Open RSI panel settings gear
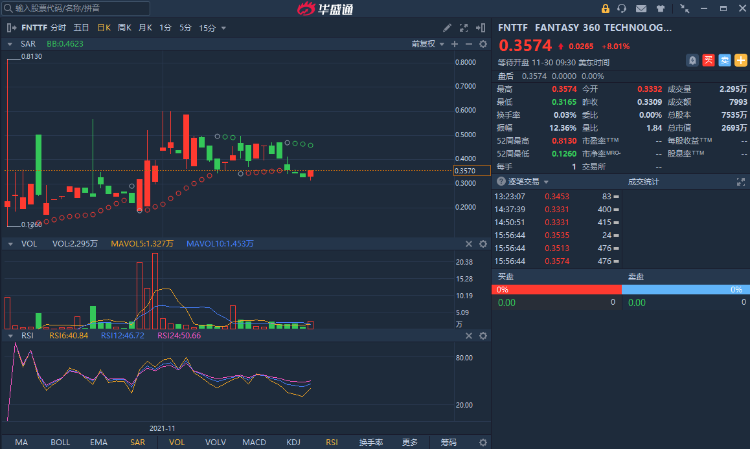This screenshot has width=750, height=449. pyautogui.click(x=483, y=336)
